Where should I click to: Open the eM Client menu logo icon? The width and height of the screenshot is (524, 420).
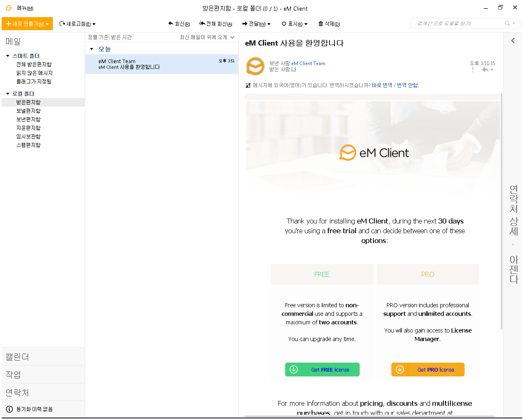[x=9, y=8]
